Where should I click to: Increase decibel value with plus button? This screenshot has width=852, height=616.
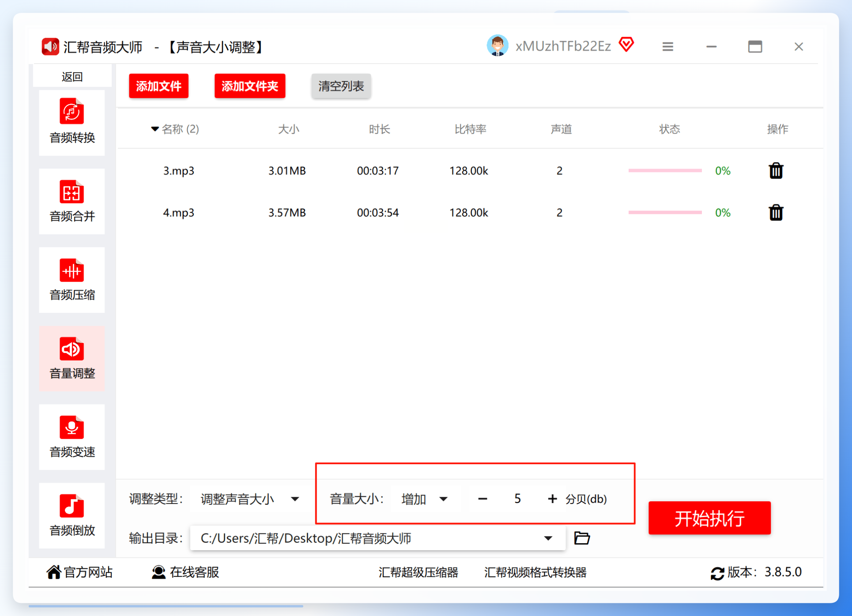(x=552, y=499)
